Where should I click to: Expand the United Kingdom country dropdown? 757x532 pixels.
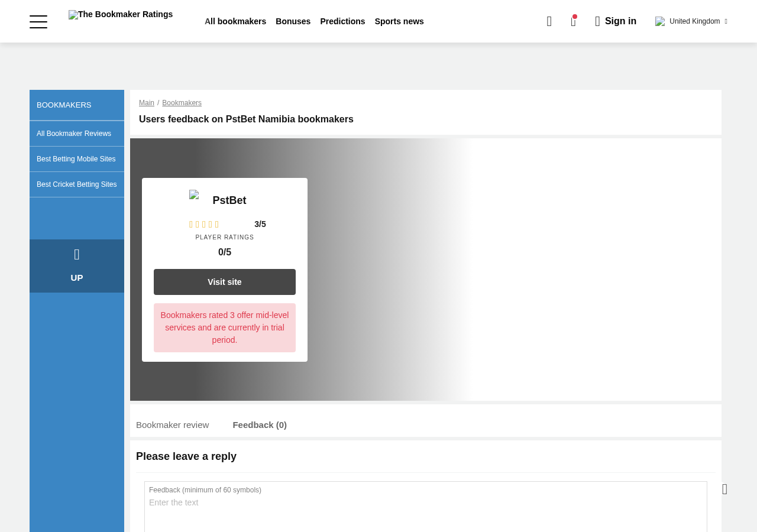coord(691,22)
